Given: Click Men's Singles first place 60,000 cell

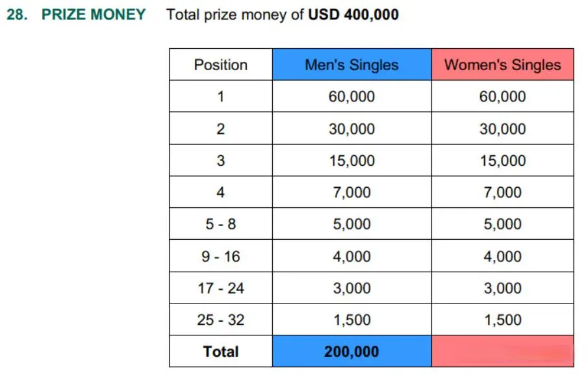Looking at the screenshot, I should coord(352,97).
